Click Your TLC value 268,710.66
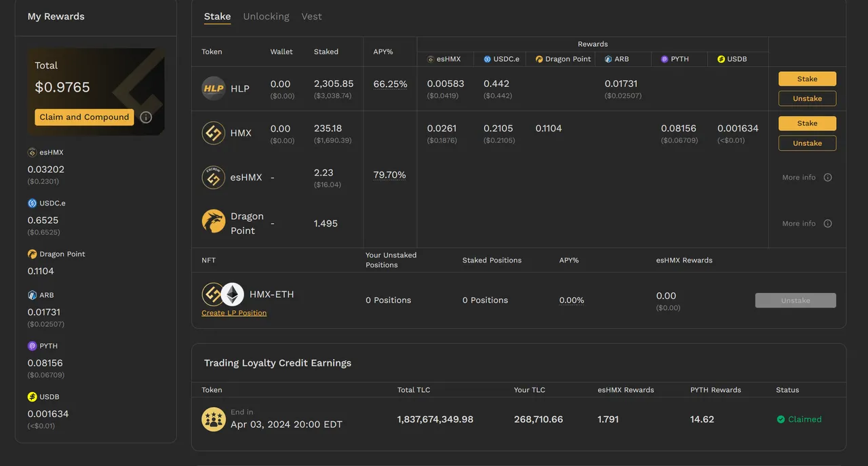Screen dimensions: 868x466 pos(538,420)
